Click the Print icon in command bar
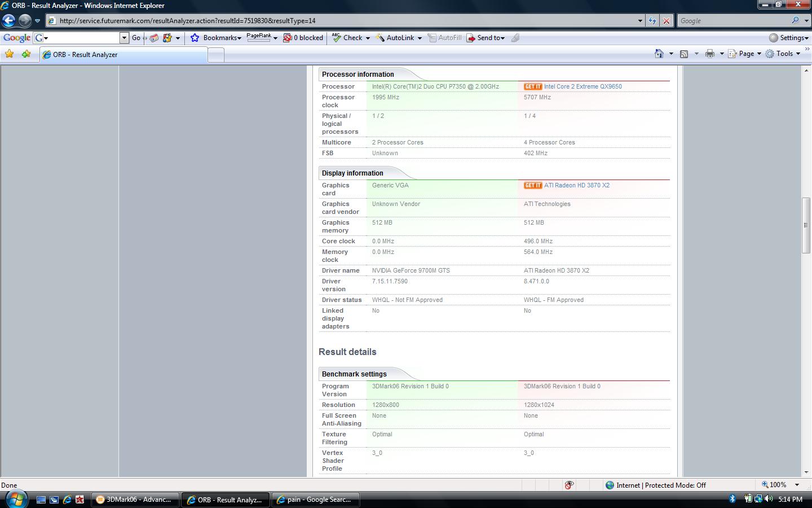 coord(710,54)
